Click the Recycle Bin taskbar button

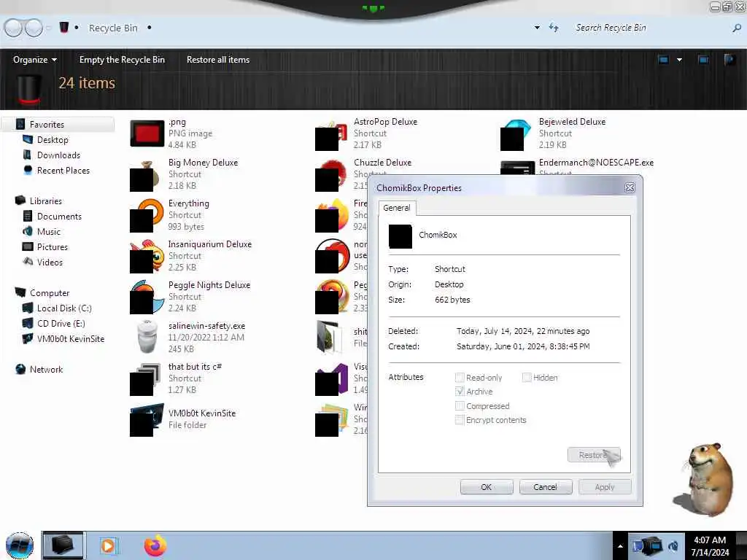pyautogui.click(x=63, y=545)
